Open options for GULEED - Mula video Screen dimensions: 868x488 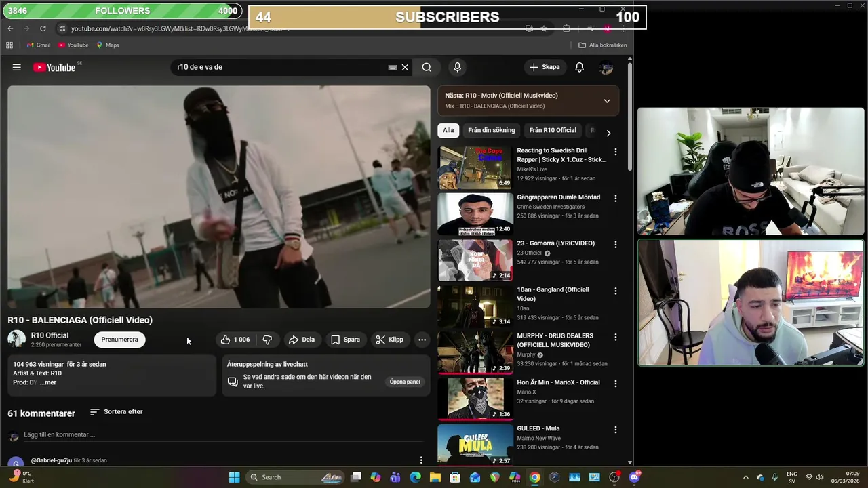[616, 430]
